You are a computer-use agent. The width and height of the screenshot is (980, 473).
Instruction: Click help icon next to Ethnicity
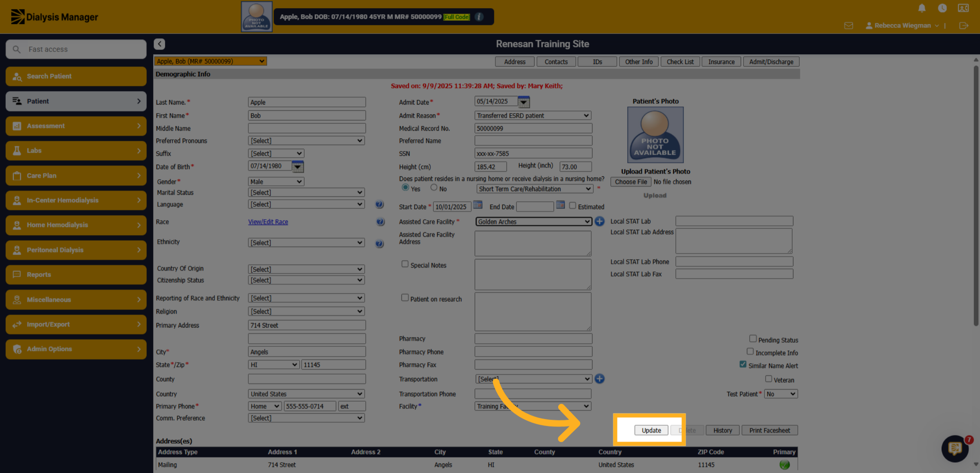point(379,244)
